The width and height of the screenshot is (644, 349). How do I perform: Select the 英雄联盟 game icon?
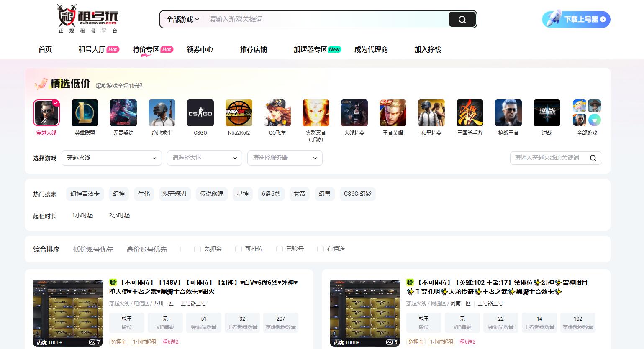point(85,113)
